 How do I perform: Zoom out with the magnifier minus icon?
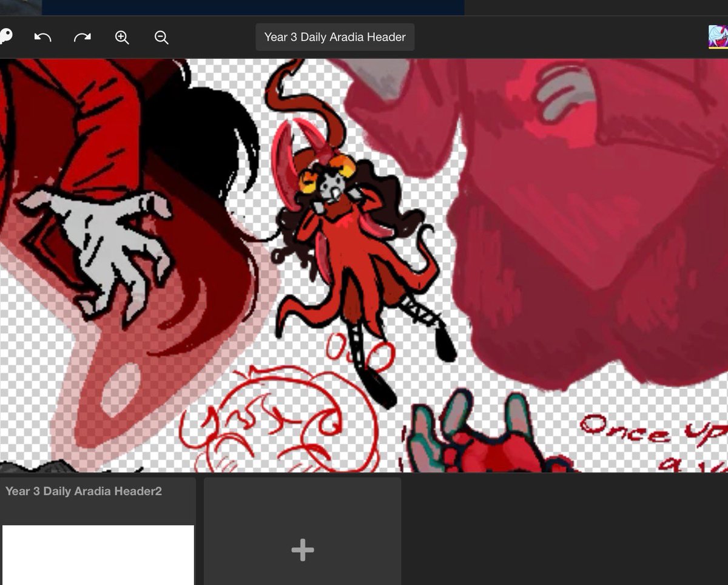point(161,37)
